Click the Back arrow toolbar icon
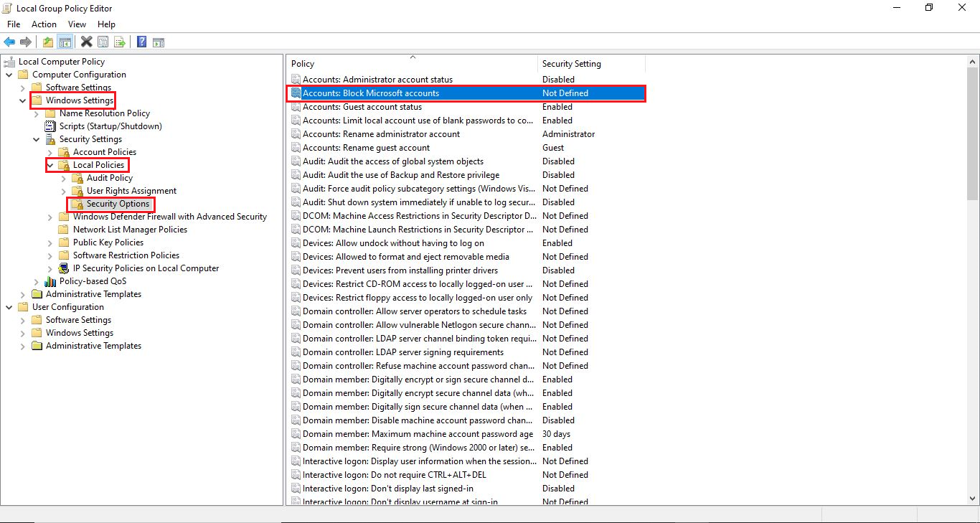 (9, 42)
